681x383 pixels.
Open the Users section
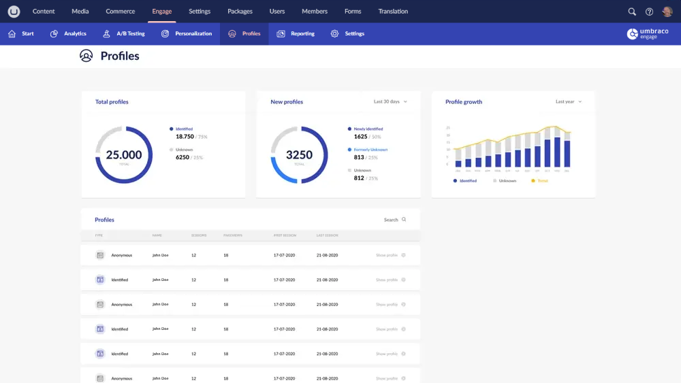[x=277, y=11]
